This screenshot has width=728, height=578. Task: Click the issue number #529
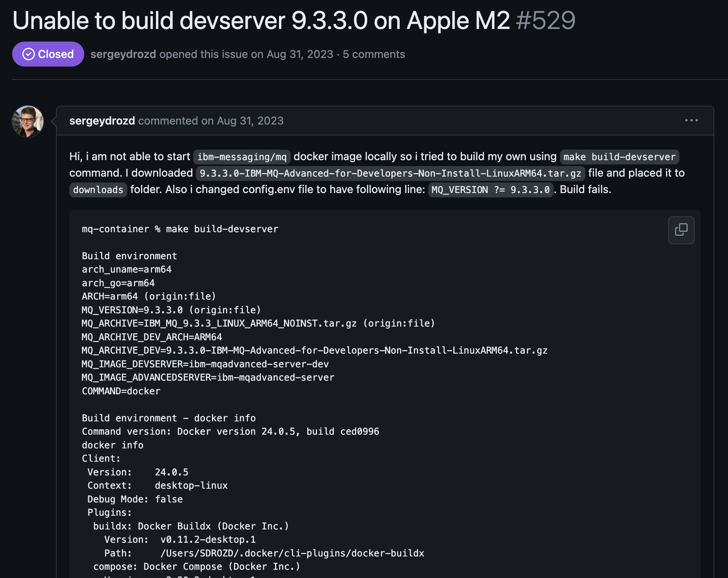coord(545,20)
